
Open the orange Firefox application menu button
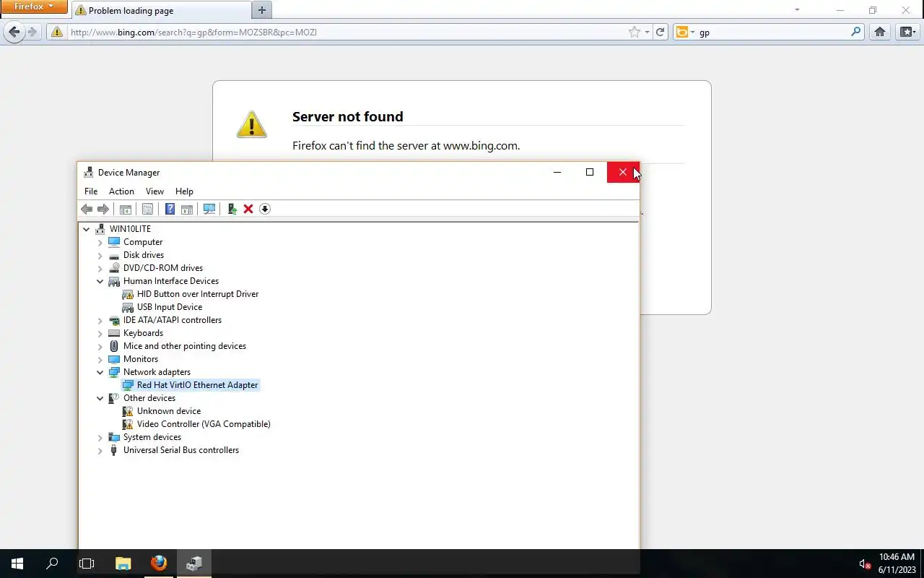33,7
